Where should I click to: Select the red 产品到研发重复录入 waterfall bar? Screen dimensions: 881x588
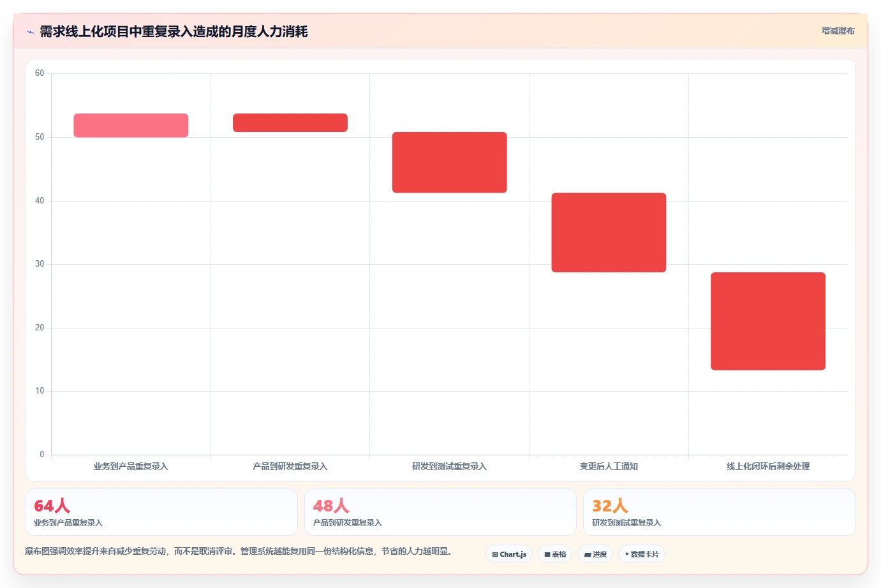(x=290, y=122)
